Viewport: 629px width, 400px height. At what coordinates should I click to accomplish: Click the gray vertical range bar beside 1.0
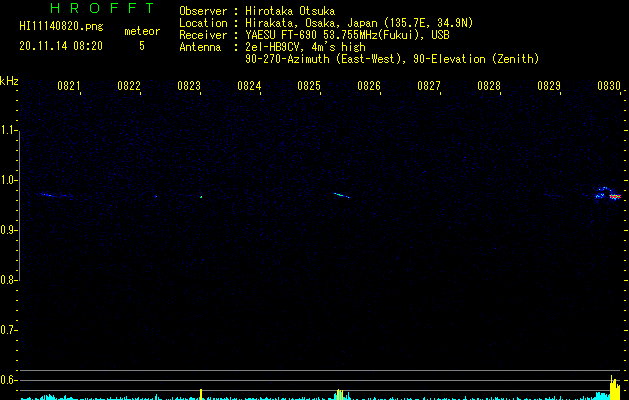19,205
